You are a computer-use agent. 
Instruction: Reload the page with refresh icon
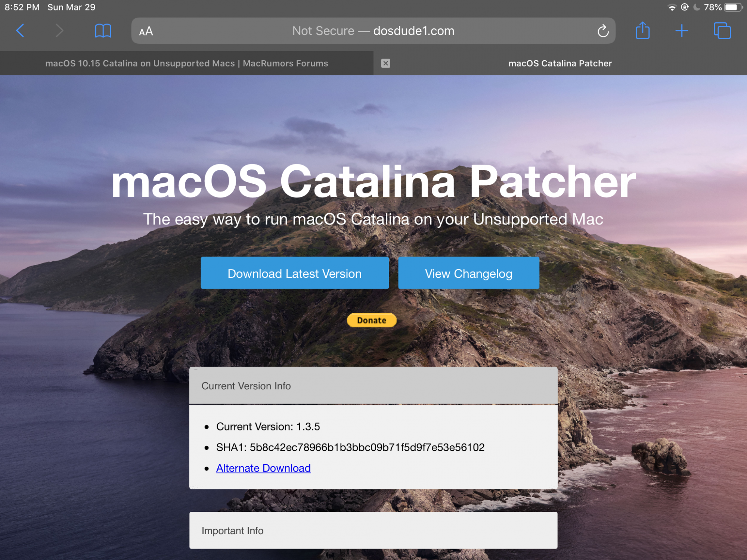point(603,31)
